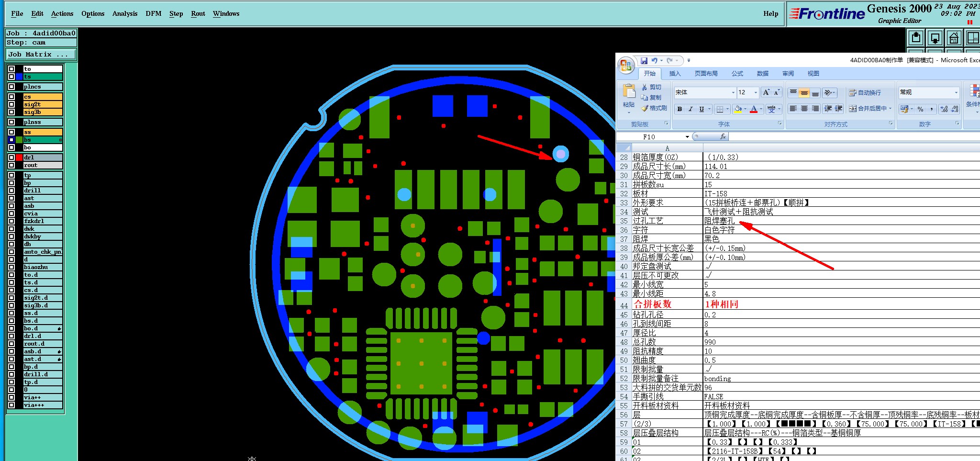Toggle checkbox for layer sig2t
Screen dimensions: 980x461
11,104
